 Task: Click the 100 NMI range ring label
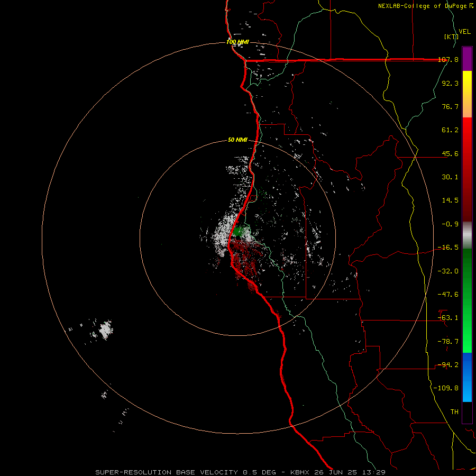(x=237, y=42)
